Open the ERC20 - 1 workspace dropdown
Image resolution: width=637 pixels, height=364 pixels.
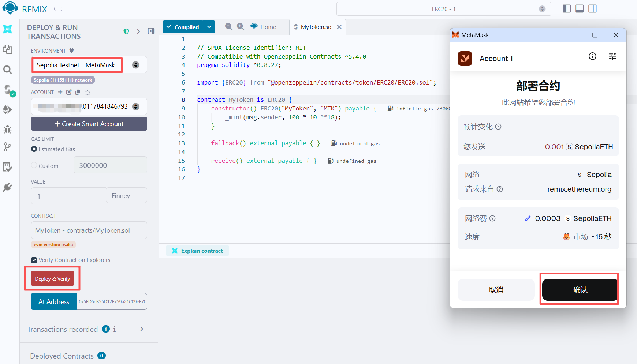pyautogui.click(x=444, y=9)
